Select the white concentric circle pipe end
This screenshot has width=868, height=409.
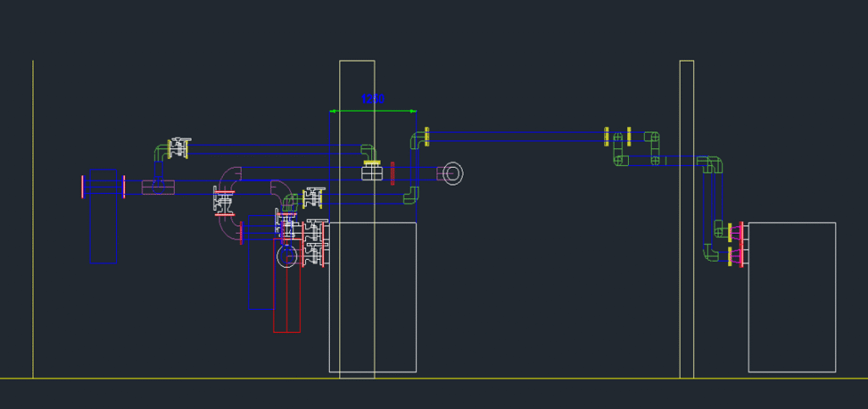[x=453, y=174]
